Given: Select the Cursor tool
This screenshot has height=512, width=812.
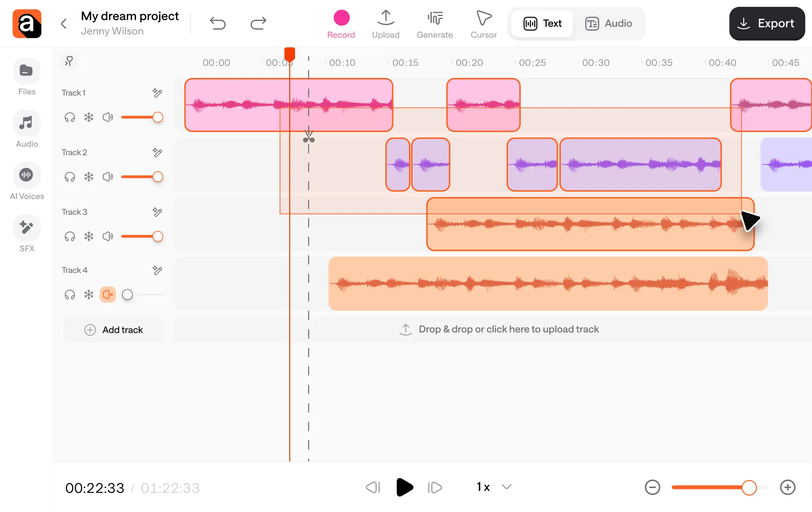Looking at the screenshot, I should tap(484, 24).
